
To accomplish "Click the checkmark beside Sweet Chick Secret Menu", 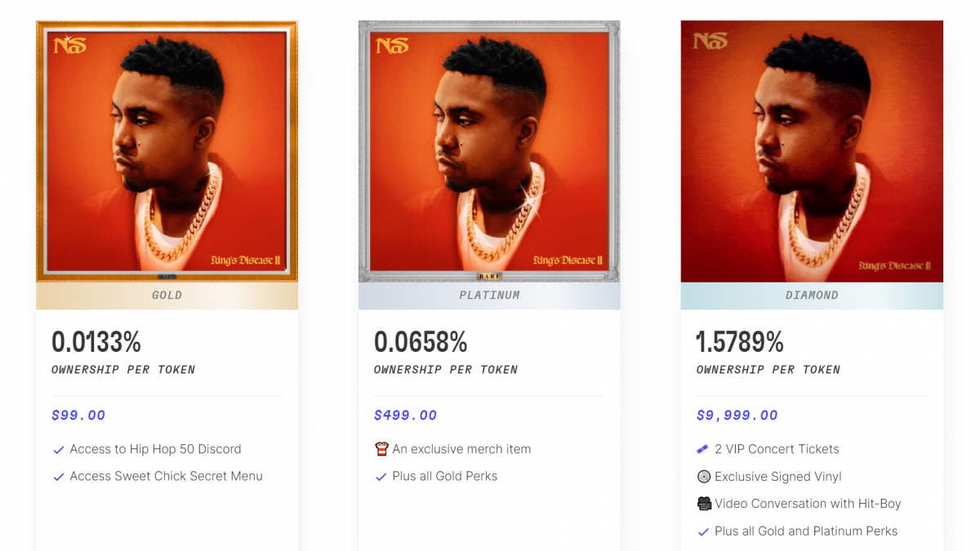I will (58, 476).
